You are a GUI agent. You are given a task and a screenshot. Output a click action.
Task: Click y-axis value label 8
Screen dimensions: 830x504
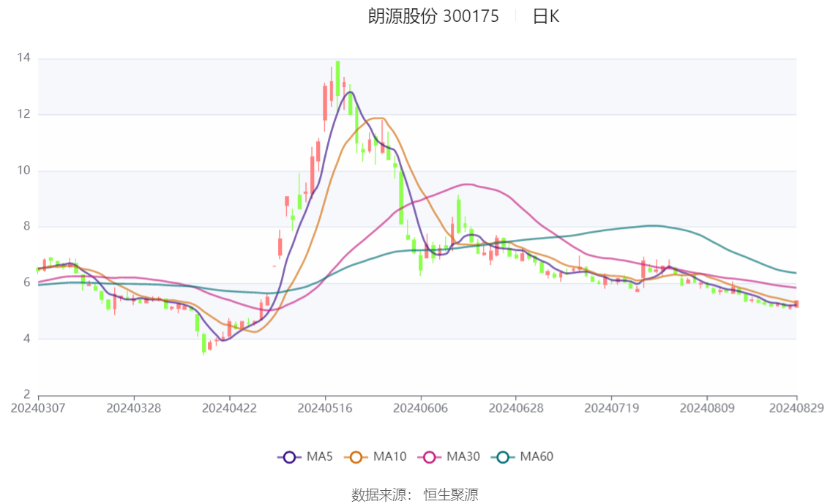pos(26,226)
